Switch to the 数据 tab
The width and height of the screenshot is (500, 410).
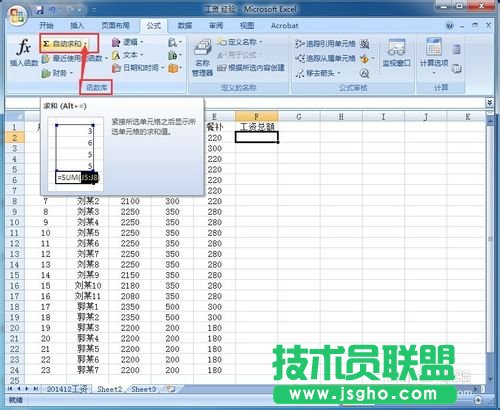[185, 25]
